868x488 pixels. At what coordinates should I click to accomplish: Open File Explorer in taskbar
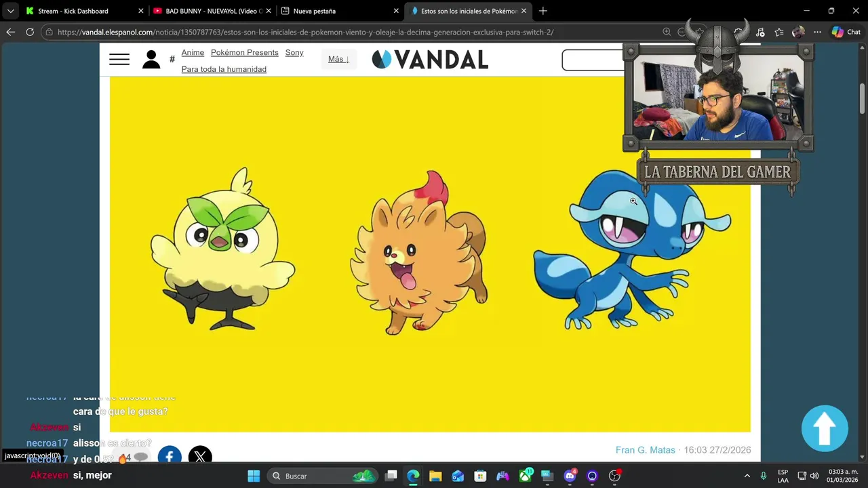coord(435,476)
